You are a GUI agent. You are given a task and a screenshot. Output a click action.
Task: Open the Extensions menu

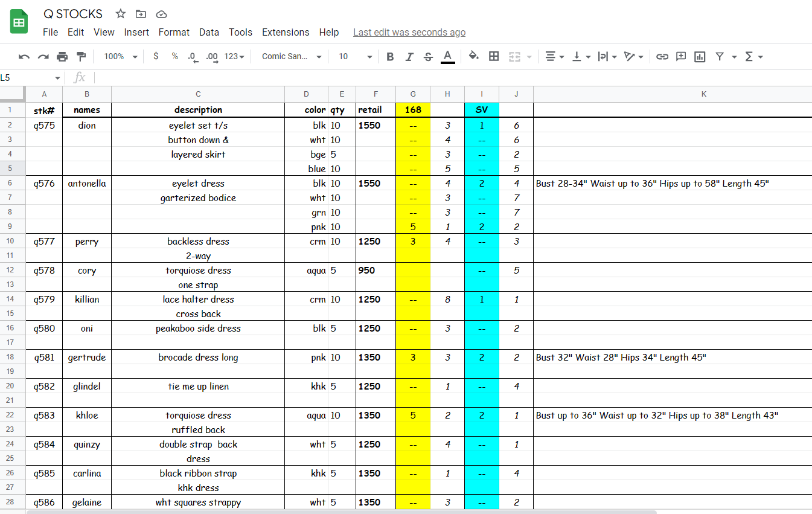286,32
